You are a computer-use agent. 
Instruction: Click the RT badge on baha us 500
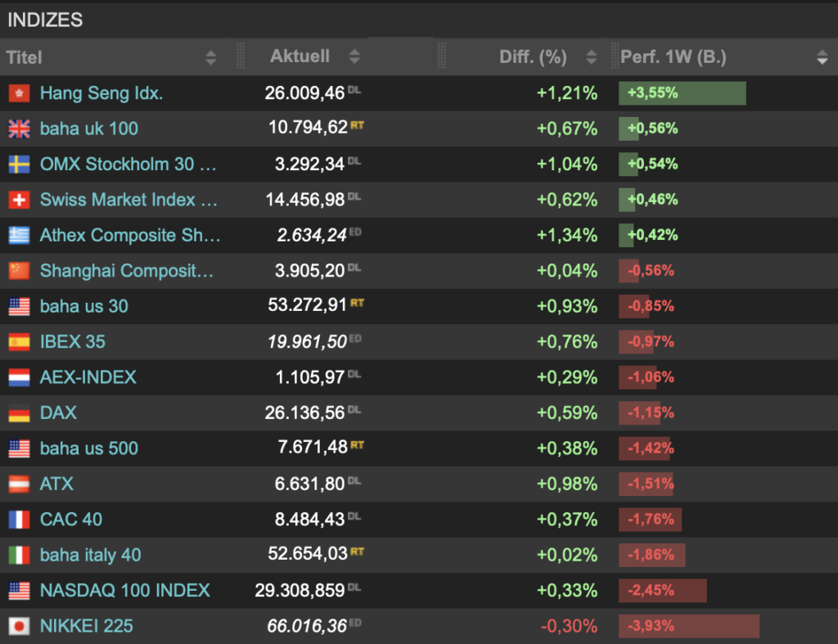pos(357,444)
